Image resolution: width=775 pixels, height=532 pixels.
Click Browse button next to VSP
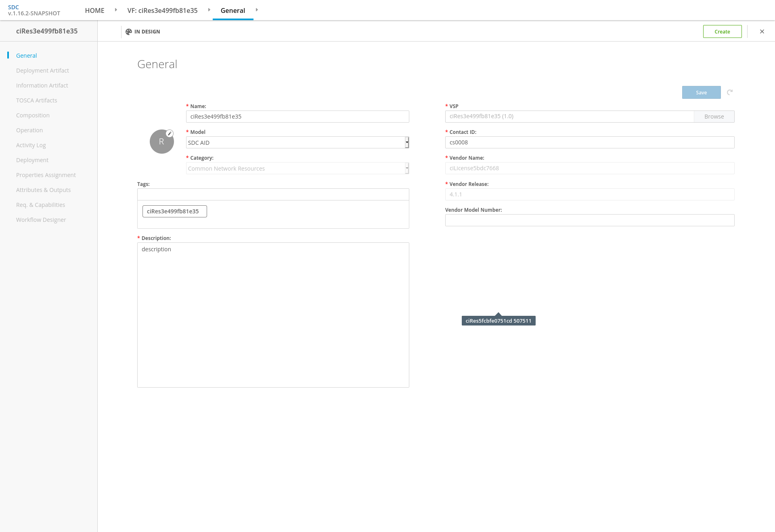click(x=714, y=117)
